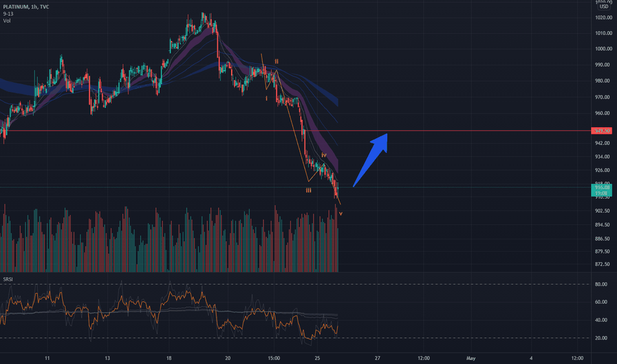This screenshot has width=617, height=364.
Task: Click the 902.50 price axis label
Action: pos(604,211)
